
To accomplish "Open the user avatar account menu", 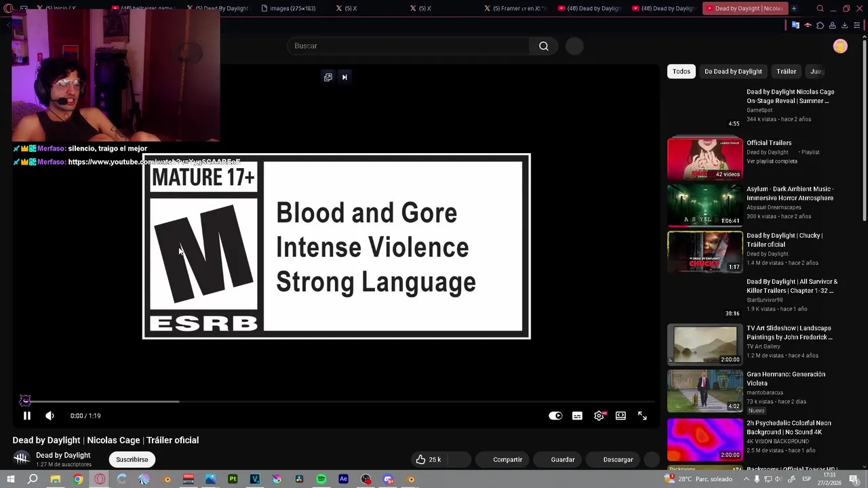I will point(840,46).
